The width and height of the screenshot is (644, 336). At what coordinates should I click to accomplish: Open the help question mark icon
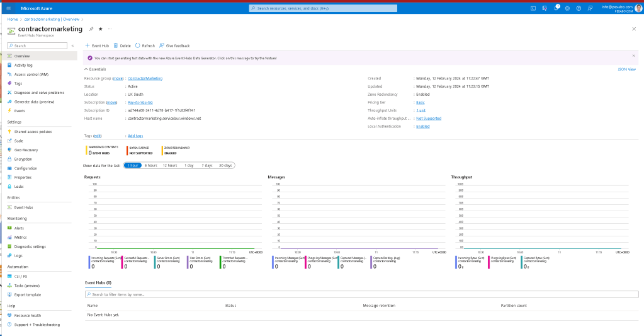click(579, 8)
